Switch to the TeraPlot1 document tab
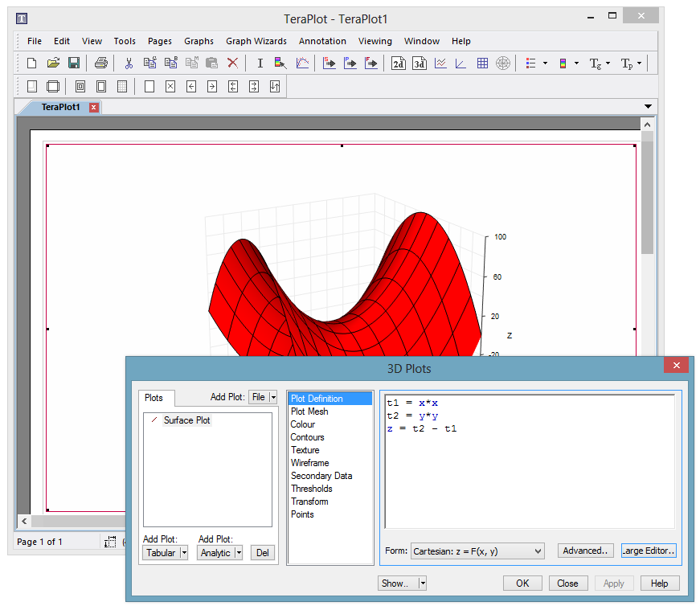Screen dimensions: 700x606 pos(60,107)
